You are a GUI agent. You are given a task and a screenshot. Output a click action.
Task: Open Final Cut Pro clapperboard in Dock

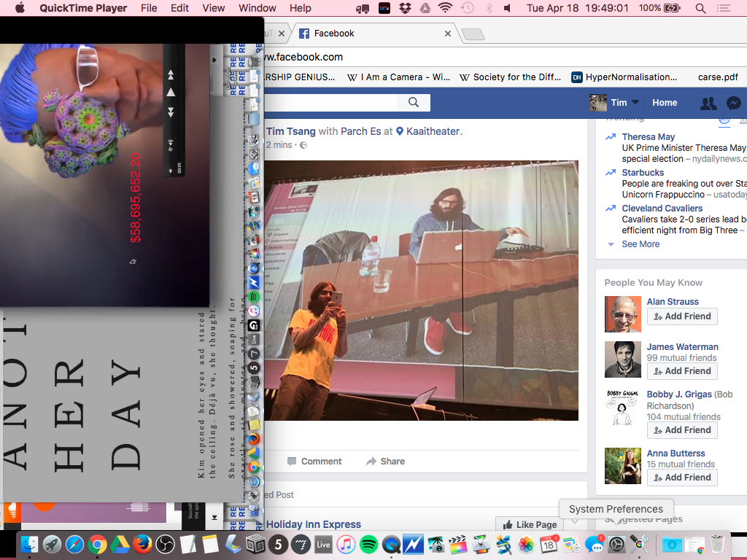458,544
